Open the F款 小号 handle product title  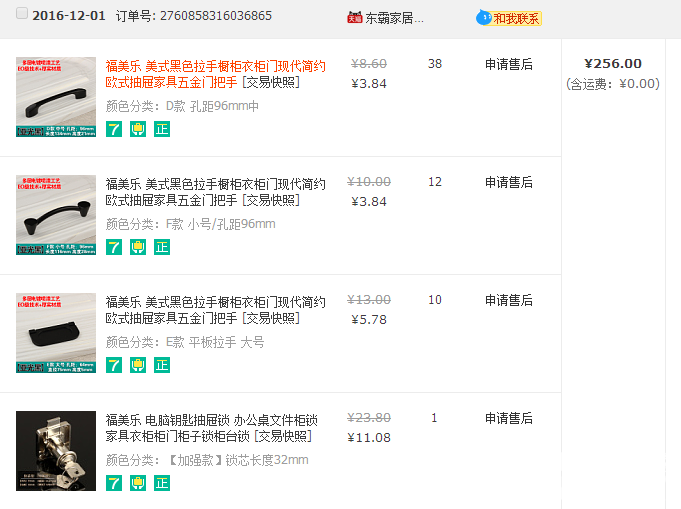(x=215, y=192)
